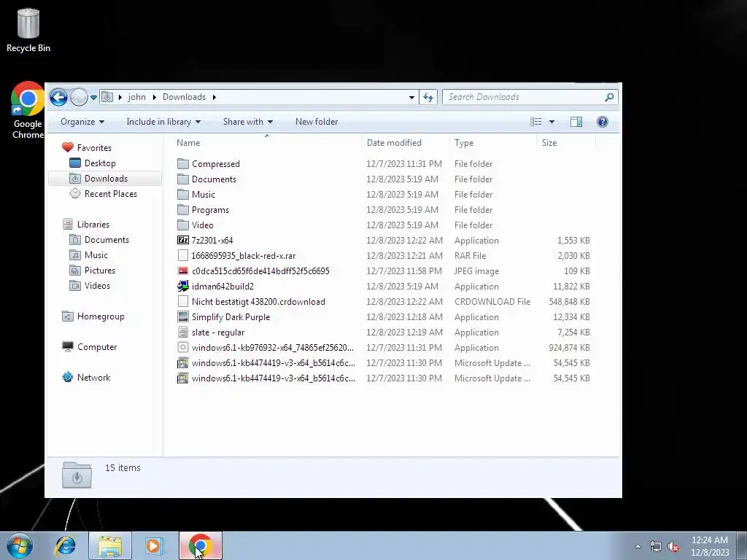Screen dimensions: 747x560
Task: Go back with the Explorer Back arrow
Action: click(58, 97)
